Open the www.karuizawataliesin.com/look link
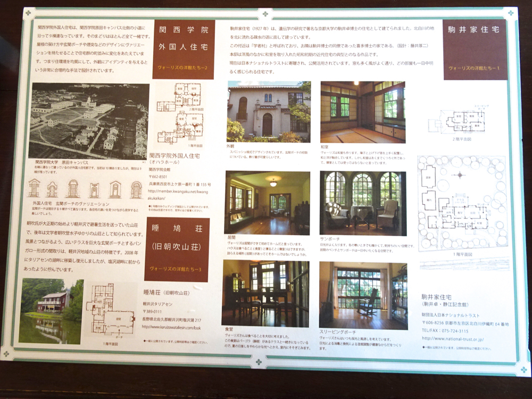The width and height of the screenshot is (532, 399). tap(171, 327)
